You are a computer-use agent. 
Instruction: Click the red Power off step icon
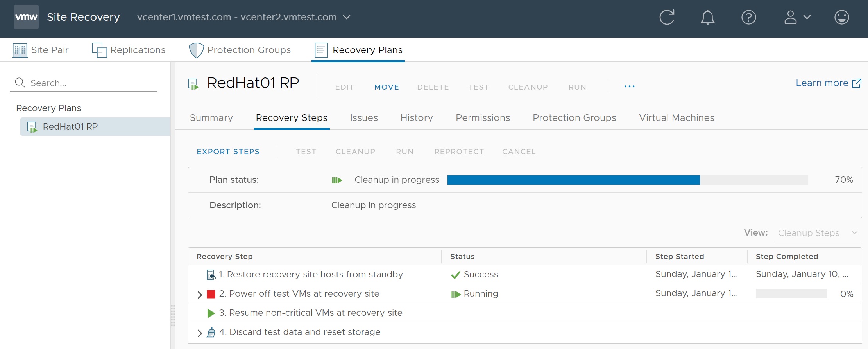tap(211, 294)
